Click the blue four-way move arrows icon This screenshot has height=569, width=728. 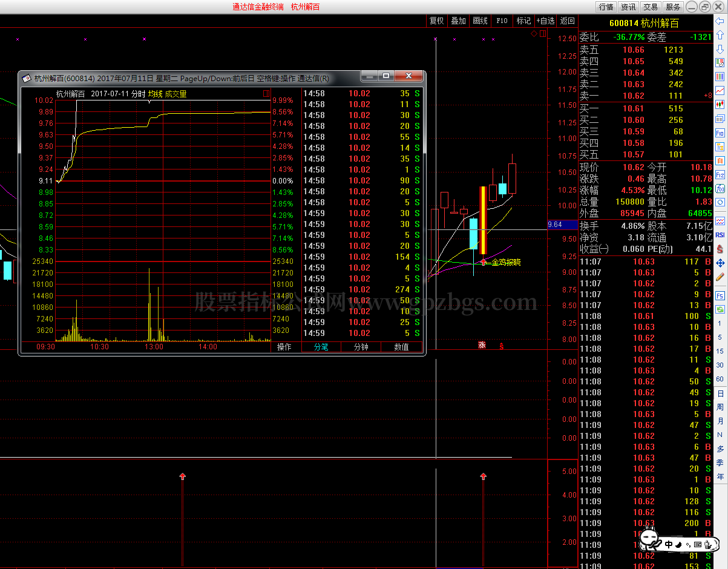click(720, 263)
